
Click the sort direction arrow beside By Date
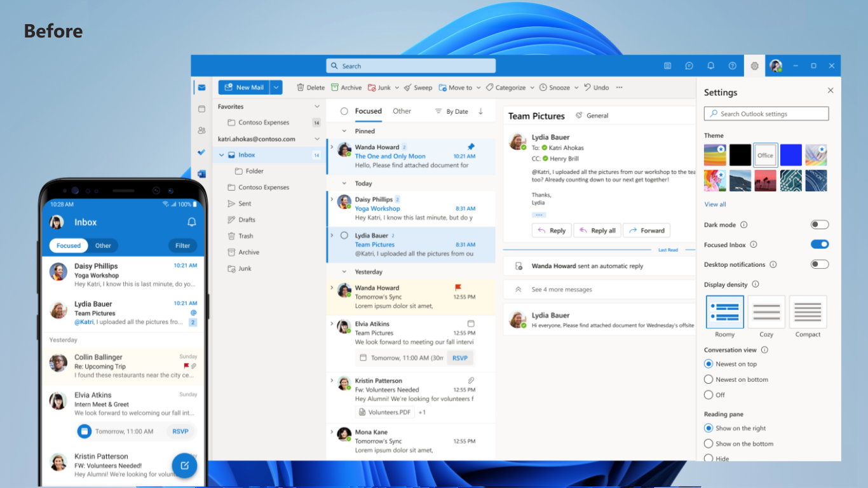click(481, 111)
